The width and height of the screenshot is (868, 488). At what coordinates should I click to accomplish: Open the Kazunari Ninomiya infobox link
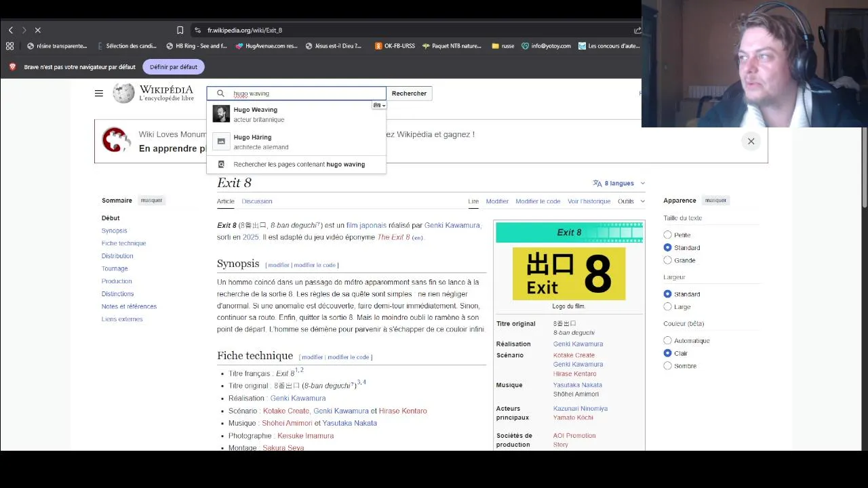[580, 409]
